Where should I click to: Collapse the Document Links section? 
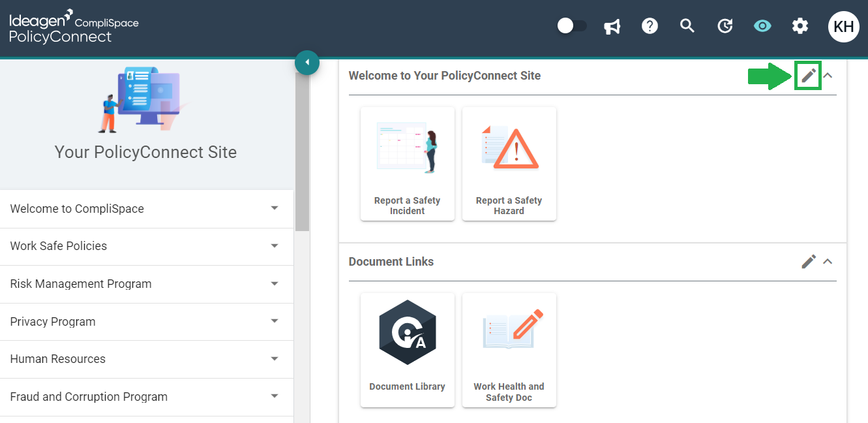coord(828,262)
